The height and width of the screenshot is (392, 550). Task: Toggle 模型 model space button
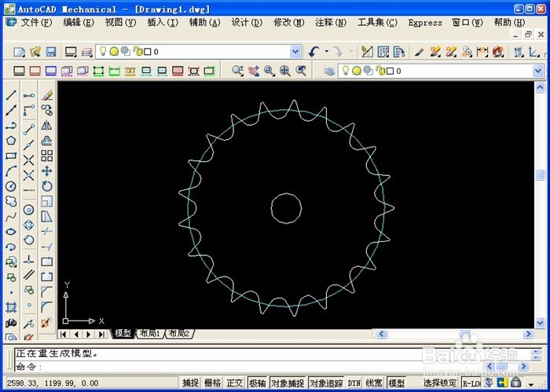pyautogui.click(x=396, y=383)
